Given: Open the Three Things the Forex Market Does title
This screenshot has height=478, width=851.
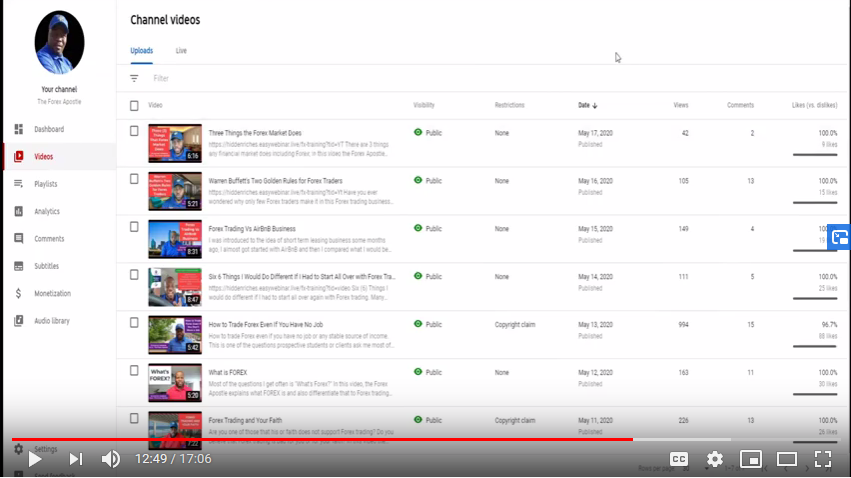Looking at the screenshot, I should pyautogui.click(x=255, y=133).
